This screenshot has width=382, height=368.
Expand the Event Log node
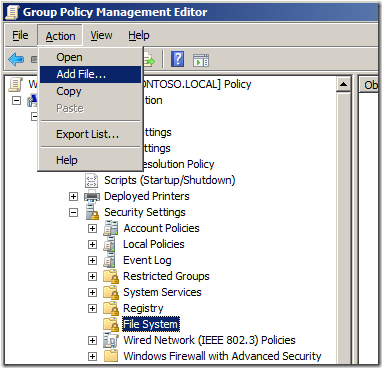(x=92, y=260)
